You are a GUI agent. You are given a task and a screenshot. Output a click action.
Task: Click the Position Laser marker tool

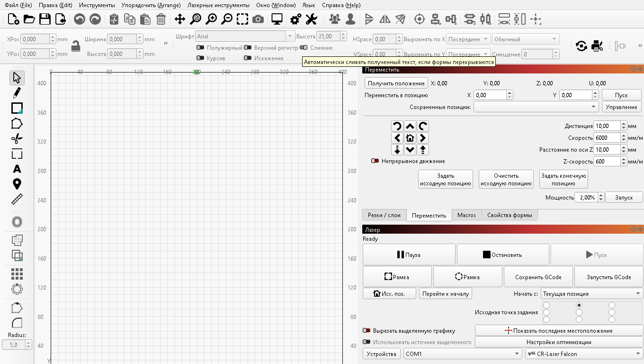click(17, 184)
